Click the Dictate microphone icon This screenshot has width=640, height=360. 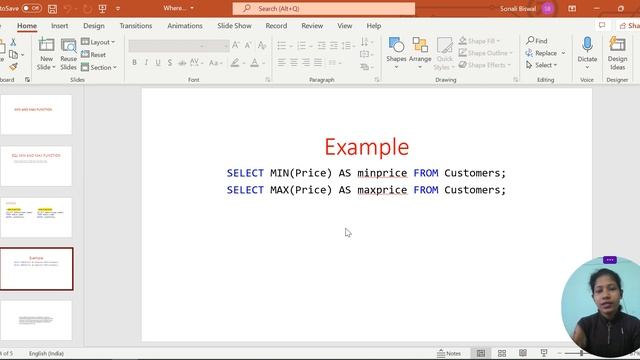click(587, 44)
